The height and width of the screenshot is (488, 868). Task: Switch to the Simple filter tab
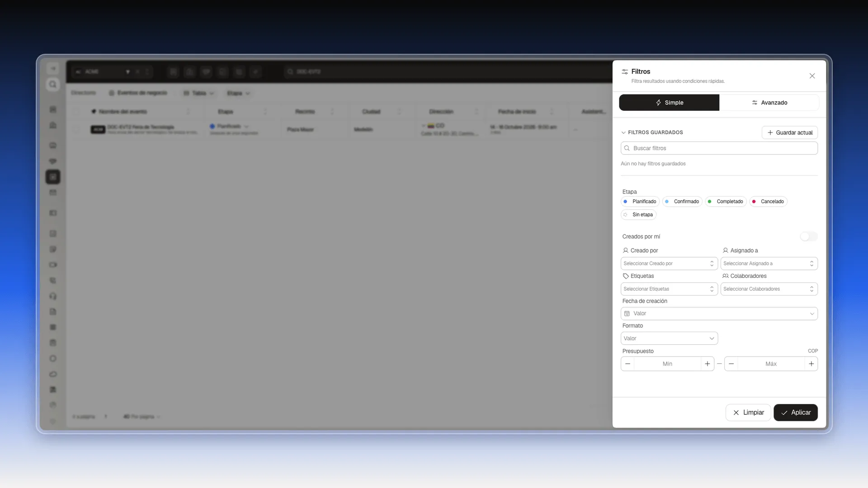(x=669, y=103)
